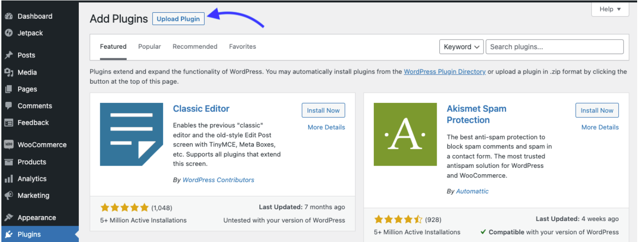Click the Marketing megaphone icon
Viewport: 644px width, 242px height.
coord(9,195)
